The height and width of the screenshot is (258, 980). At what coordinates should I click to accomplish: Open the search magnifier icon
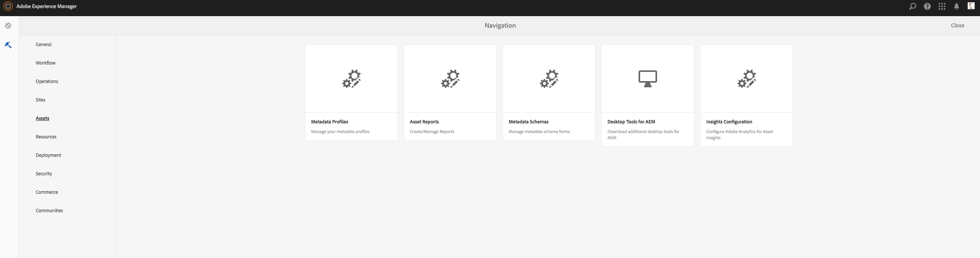[x=912, y=7]
